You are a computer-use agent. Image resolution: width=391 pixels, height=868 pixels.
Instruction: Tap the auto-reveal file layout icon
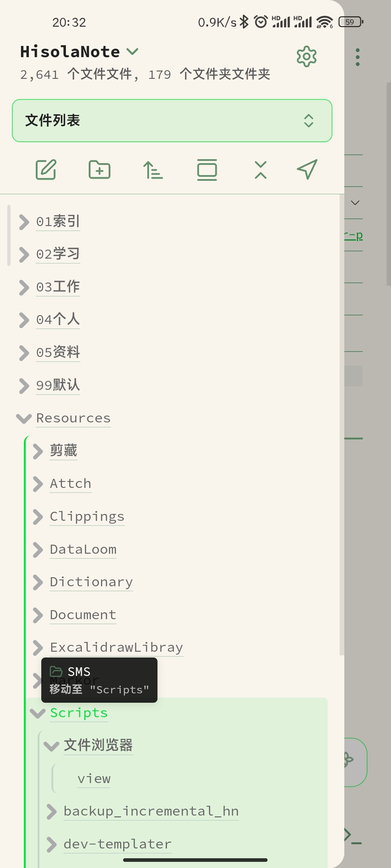click(207, 170)
